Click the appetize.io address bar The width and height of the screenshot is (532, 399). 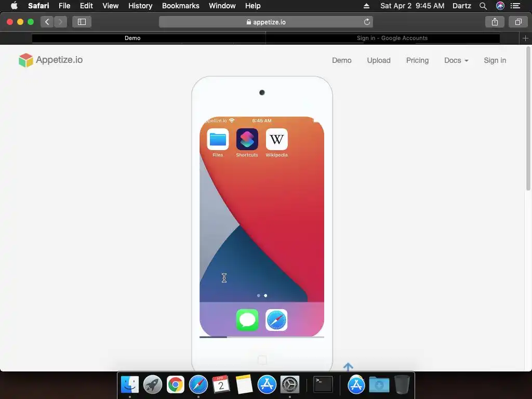pos(266,22)
